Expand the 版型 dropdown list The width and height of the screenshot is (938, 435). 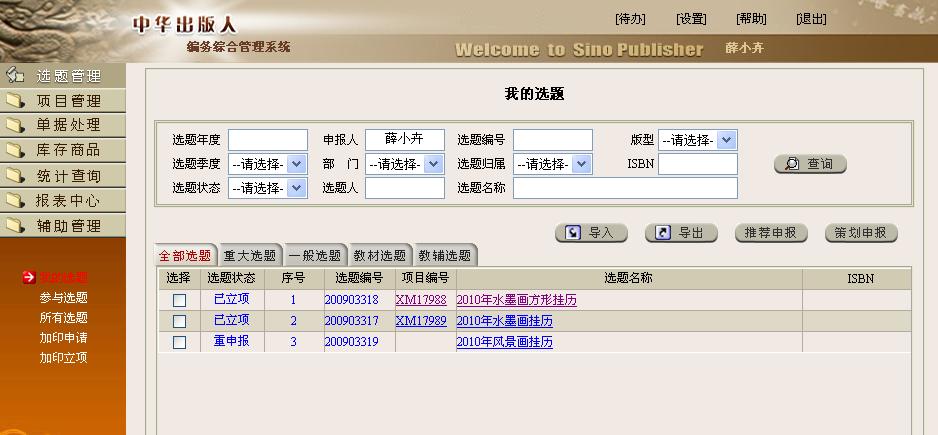pyautogui.click(x=697, y=141)
